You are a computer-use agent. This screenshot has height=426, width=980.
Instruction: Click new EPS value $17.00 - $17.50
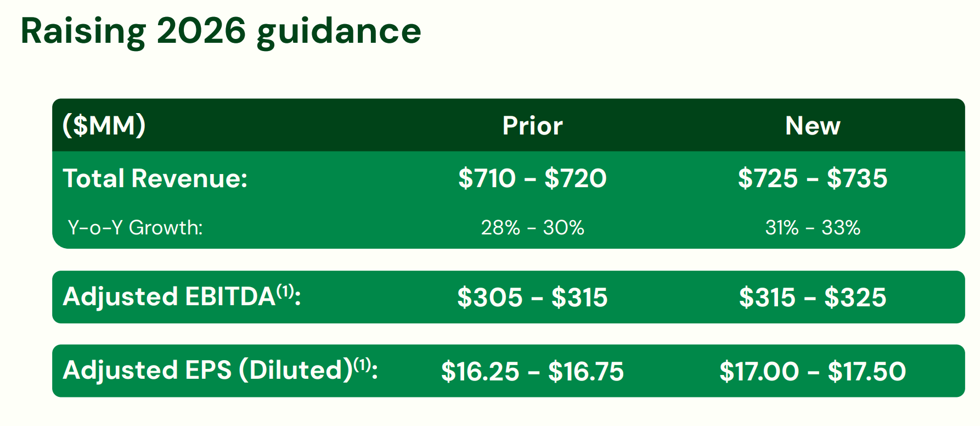(x=813, y=372)
